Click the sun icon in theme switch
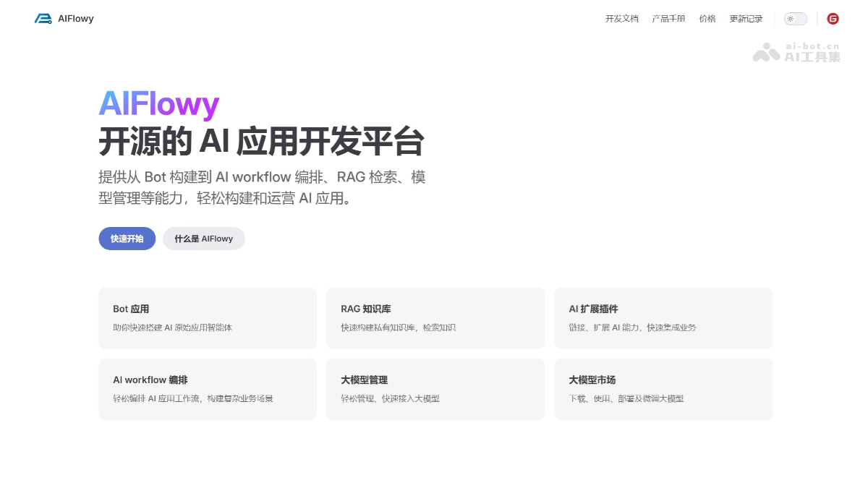Image resolution: width=868 pixels, height=488 pixels. click(791, 19)
